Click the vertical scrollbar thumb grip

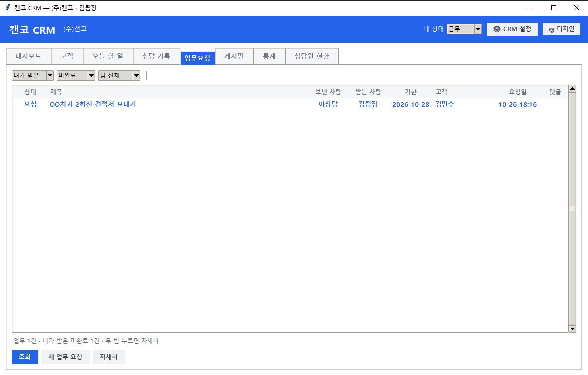(x=572, y=208)
